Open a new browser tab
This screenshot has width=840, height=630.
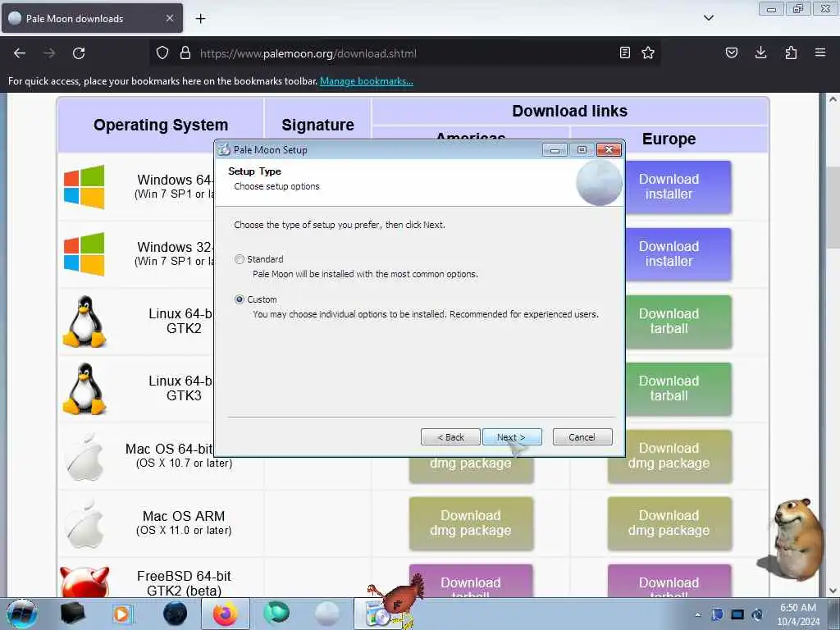coord(200,19)
